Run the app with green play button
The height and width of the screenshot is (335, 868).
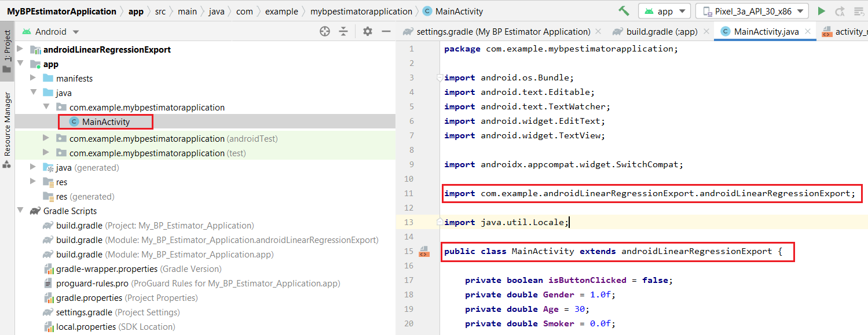[x=821, y=11]
